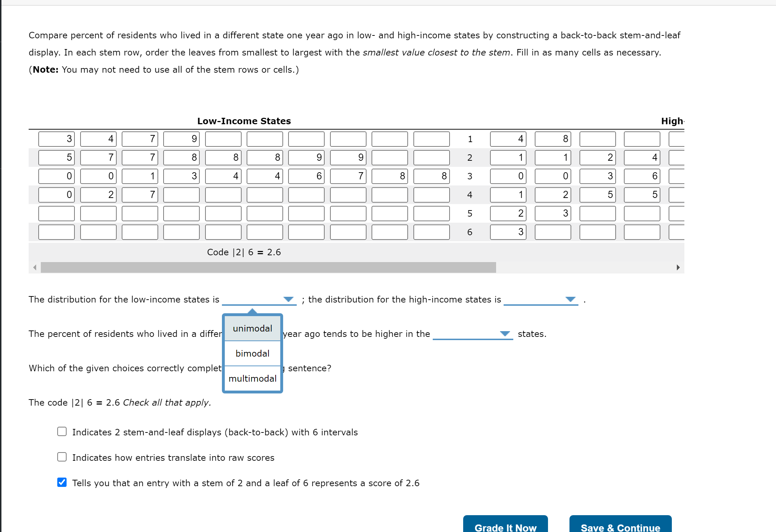Viewport: 776px width, 532px height.
Task: Click the table's left scroll arrow
Action: [x=35, y=267]
